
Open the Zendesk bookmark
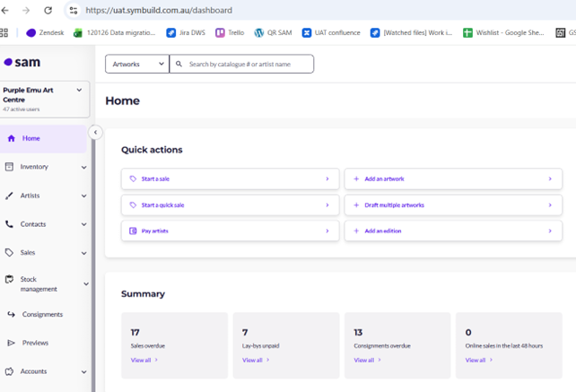pos(45,33)
